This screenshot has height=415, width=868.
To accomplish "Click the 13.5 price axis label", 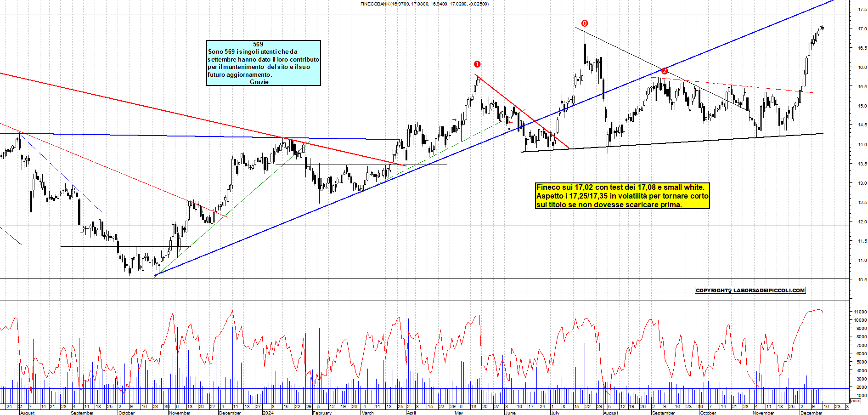I will pyautogui.click(x=862, y=164).
